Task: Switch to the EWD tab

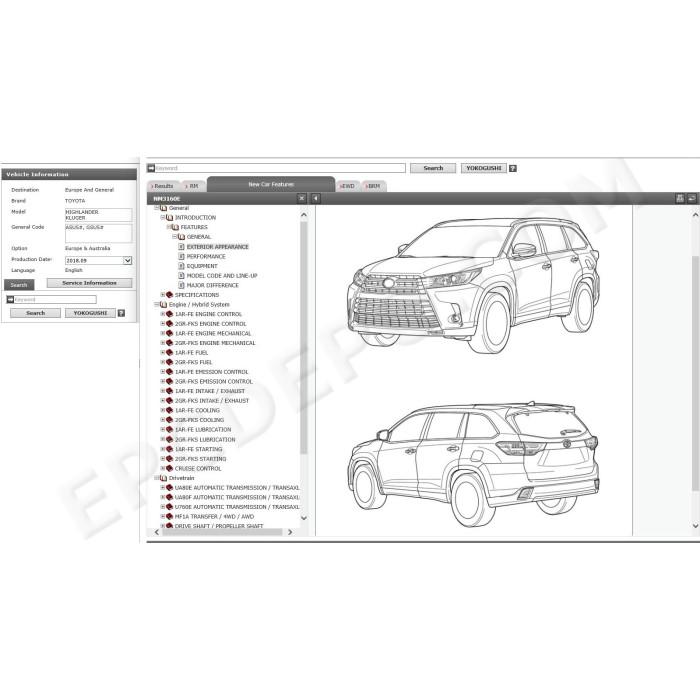Action: [348, 186]
